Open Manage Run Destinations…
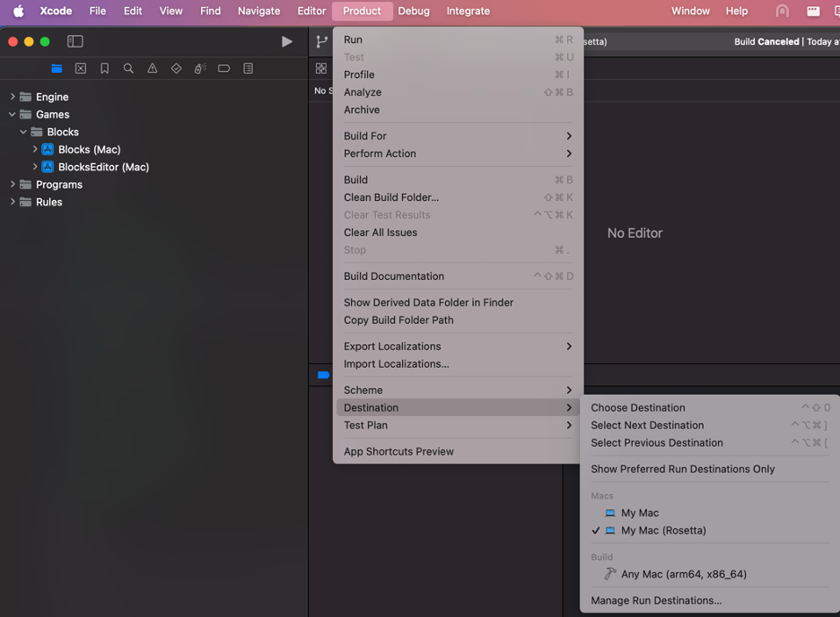Image resolution: width=840 pixels, height=617 pixels. point(710,601)
